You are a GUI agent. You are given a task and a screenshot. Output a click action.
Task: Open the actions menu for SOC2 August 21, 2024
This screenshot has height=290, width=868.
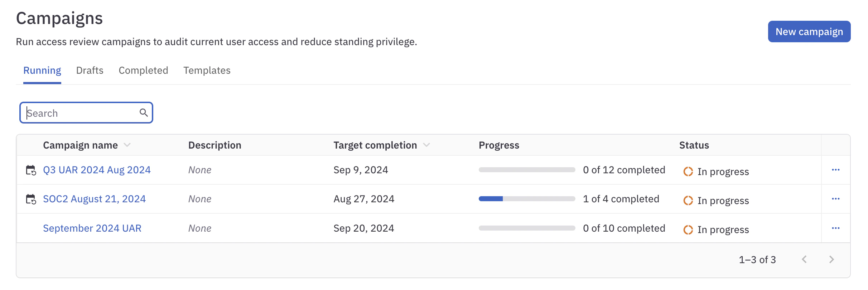pos(836,199)
